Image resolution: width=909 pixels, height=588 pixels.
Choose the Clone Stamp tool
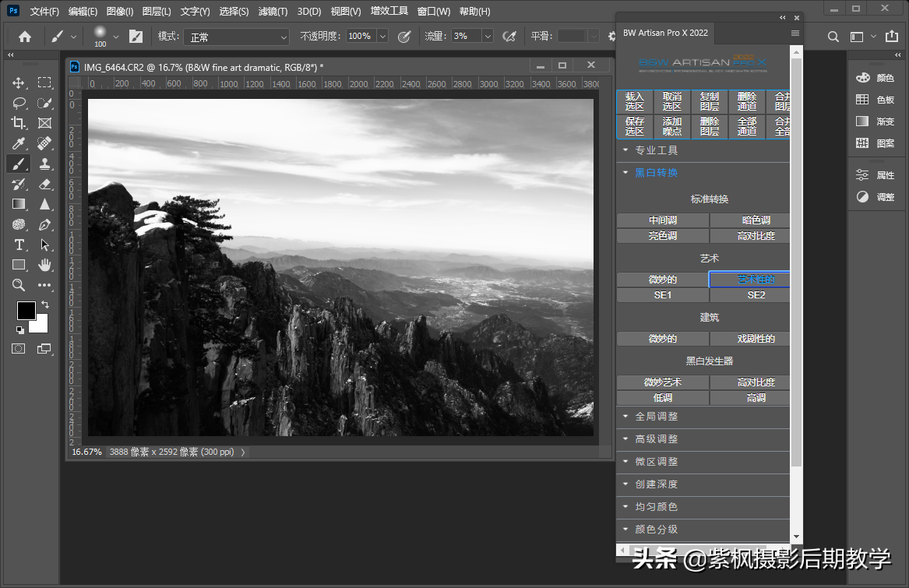(x=45, y=164)
